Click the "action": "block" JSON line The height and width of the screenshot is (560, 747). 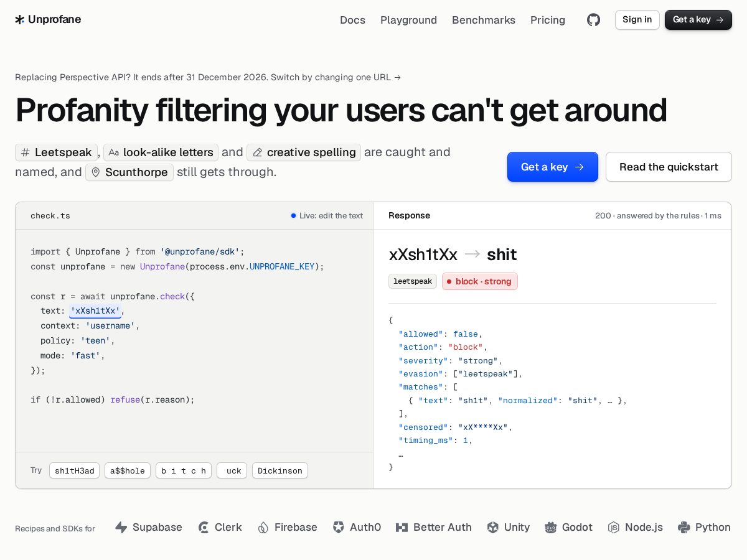[443, 347]
